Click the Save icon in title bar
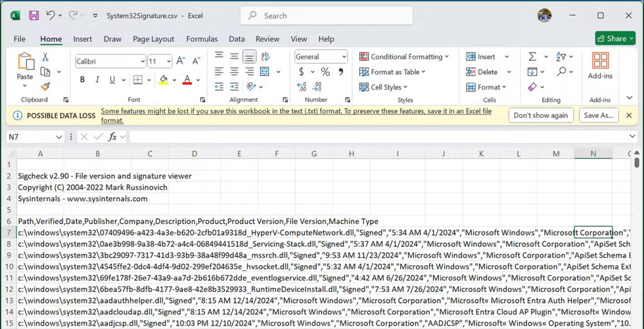 [x=34, y=16]
